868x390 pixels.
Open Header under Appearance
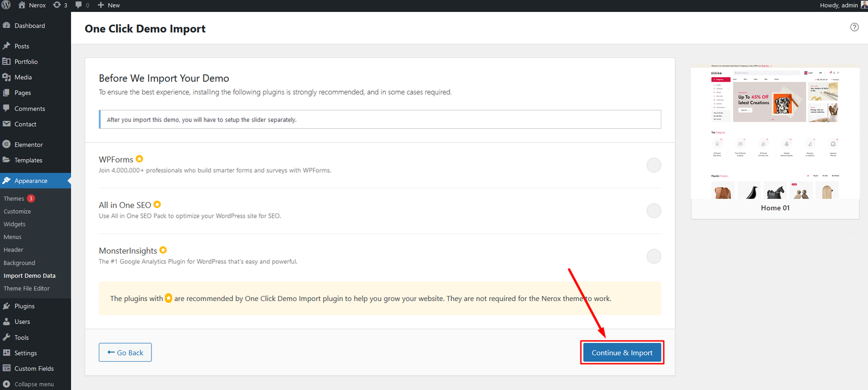click(x=14, y=250)
